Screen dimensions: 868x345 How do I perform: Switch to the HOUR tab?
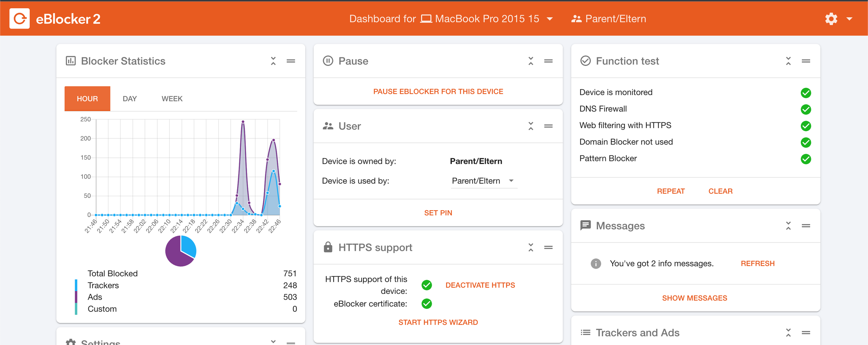click(87, 98)
